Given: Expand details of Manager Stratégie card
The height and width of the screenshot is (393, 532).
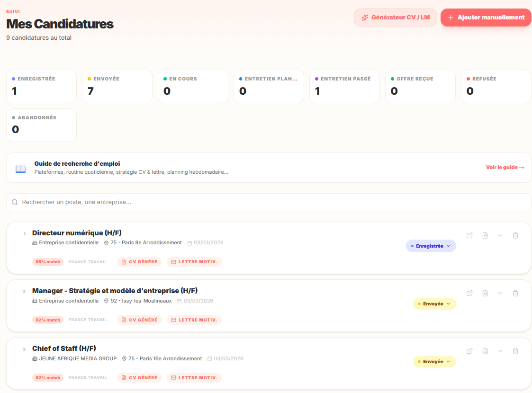Looking at the screenshot, I should point(500,293).
